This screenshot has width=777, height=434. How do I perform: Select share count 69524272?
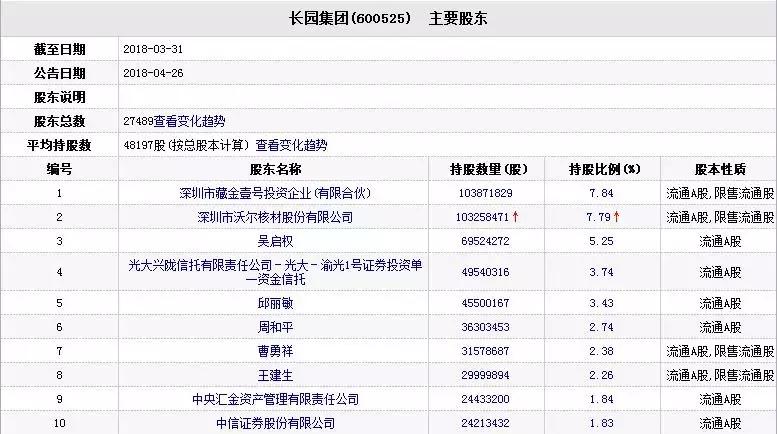click(x=486, y=241)
